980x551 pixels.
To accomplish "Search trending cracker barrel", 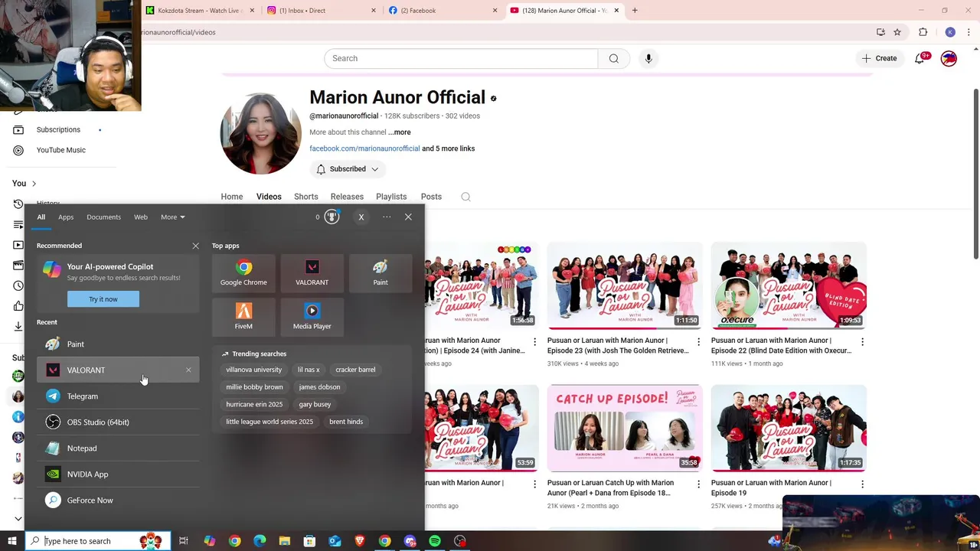I will coord(355,370).
